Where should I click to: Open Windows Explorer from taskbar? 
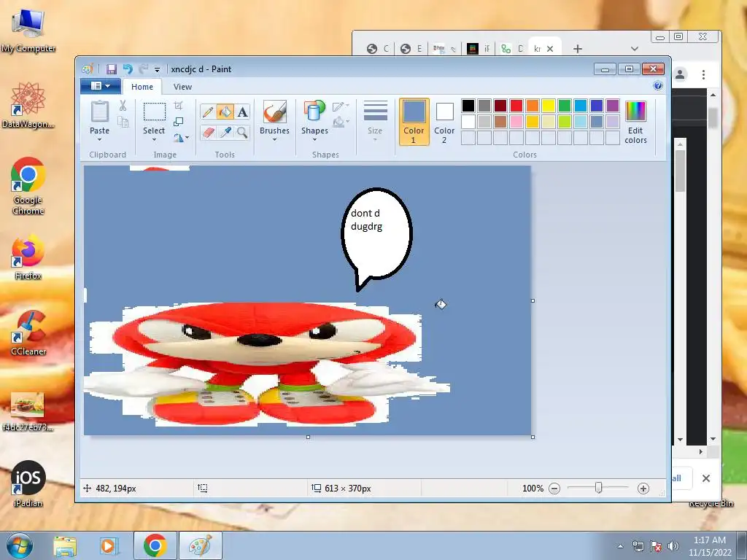coord(65,545)
